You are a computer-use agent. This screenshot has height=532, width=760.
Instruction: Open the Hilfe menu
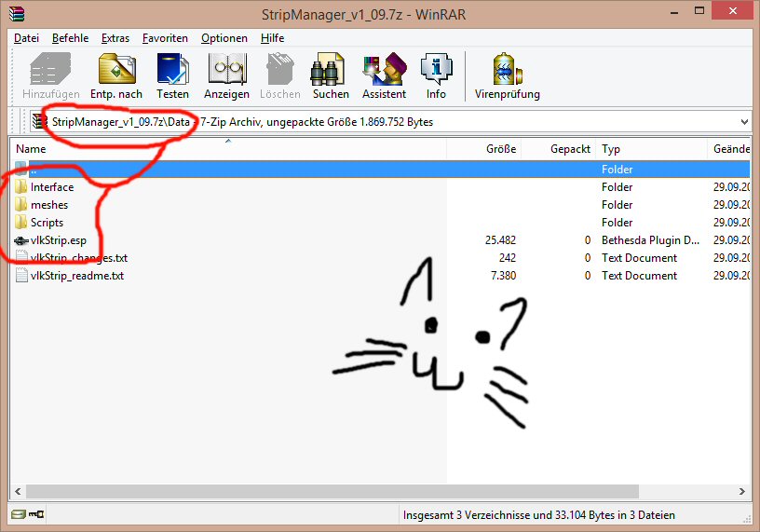point(272,38)
